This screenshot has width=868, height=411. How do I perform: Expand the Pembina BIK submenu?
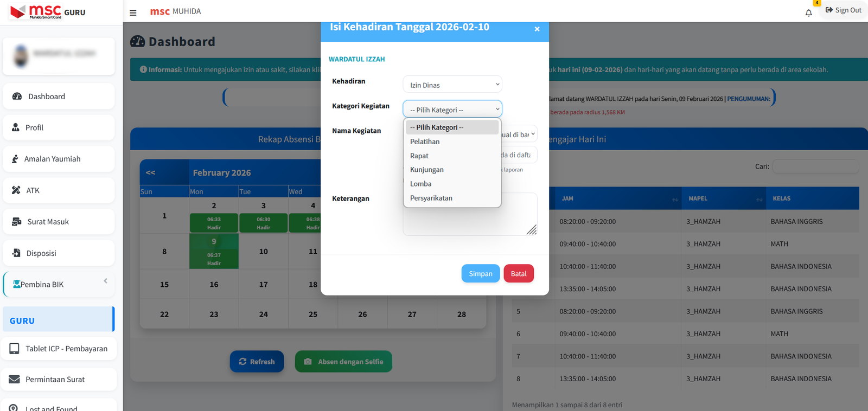pyautogui.click(x=105, y=281)
